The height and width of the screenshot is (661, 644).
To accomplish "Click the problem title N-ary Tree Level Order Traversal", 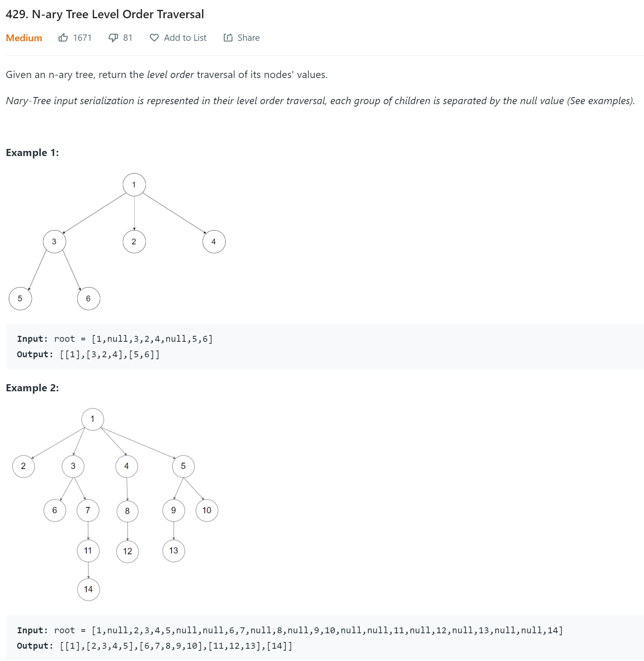I will click(105, 14).
